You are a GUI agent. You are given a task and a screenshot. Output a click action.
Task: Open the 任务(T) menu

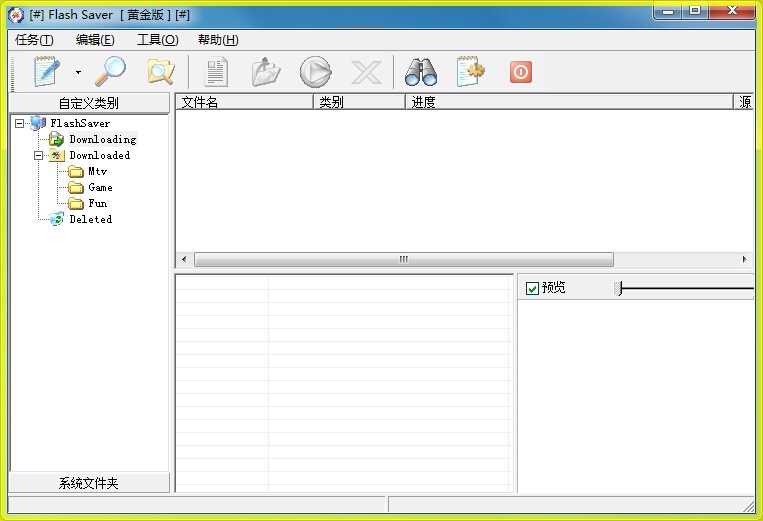34,40
